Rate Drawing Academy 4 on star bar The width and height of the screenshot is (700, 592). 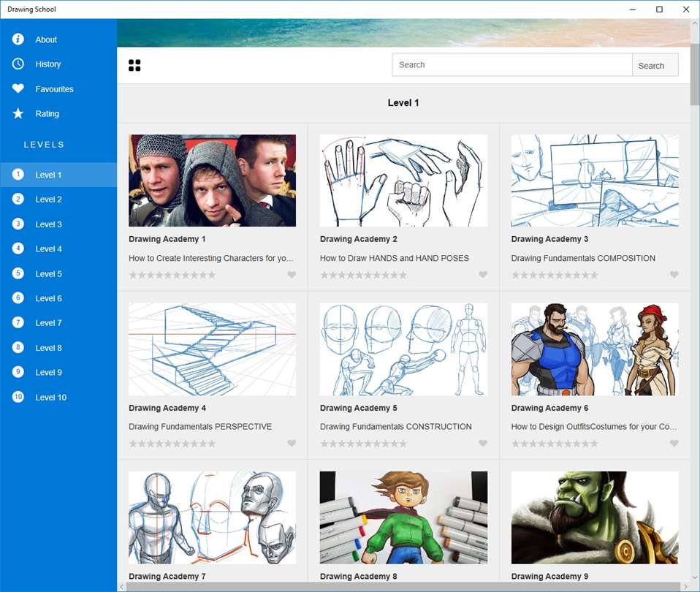(x=172, y=444)
